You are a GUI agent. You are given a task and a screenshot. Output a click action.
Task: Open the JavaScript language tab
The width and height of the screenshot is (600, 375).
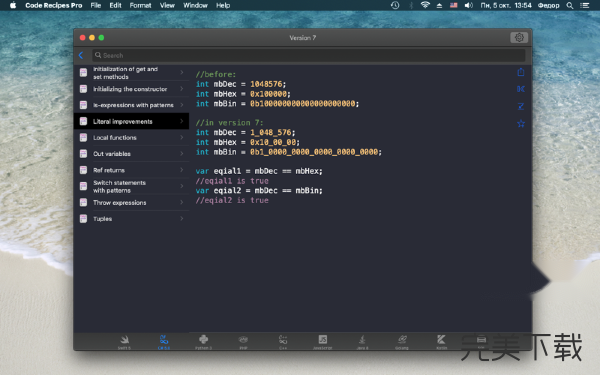point(323,342)
